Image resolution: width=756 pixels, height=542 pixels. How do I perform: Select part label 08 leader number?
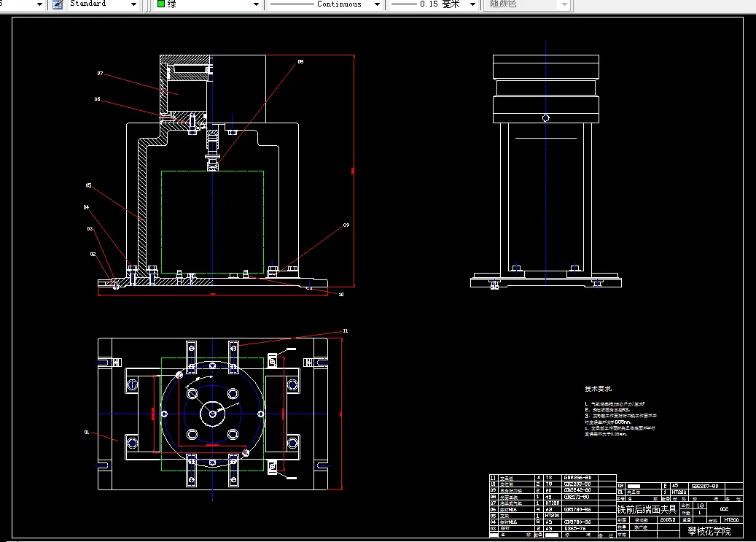(300, 63)
